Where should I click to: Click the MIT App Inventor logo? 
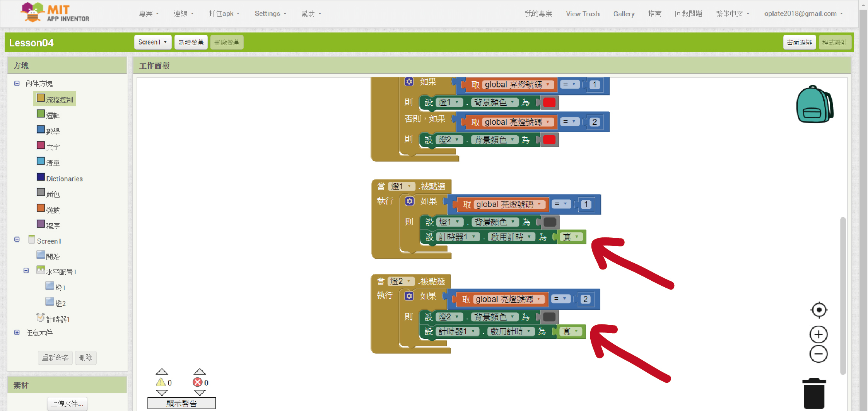pyautogui.click(x=55, y=12)
